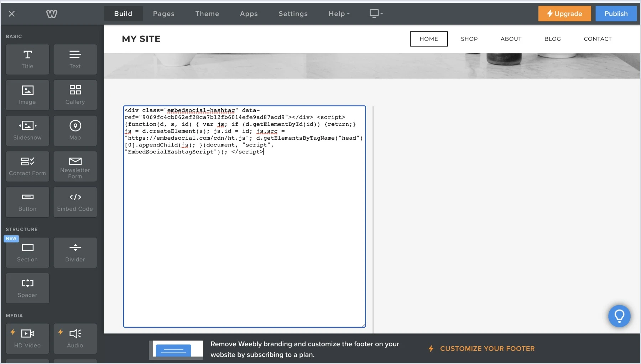
Task: Select the Contact Form element
Action: [x=27, y=166]
